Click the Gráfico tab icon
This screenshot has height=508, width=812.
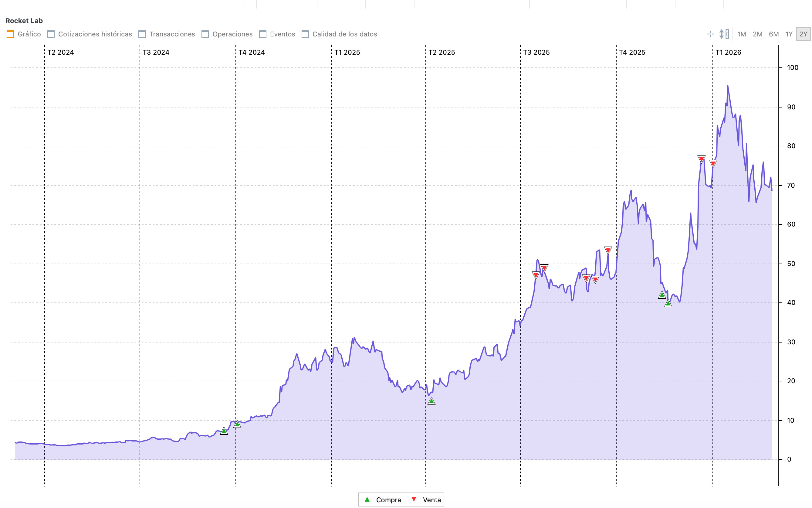[x=10, y=34]
